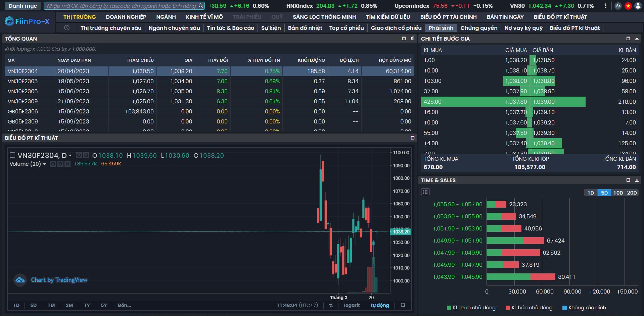Open the Aa font size setting
The height and width of the screenshot is (316, 644).
pos(618,6)
